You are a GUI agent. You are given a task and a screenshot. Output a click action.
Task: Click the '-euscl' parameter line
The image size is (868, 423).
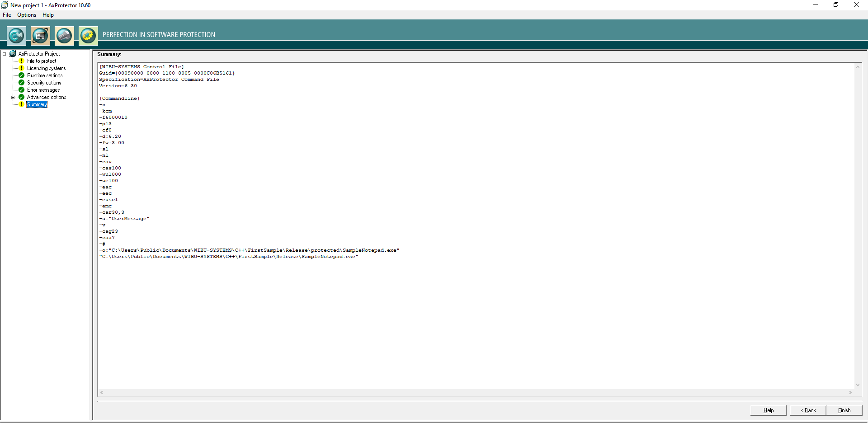coord(108,200)
